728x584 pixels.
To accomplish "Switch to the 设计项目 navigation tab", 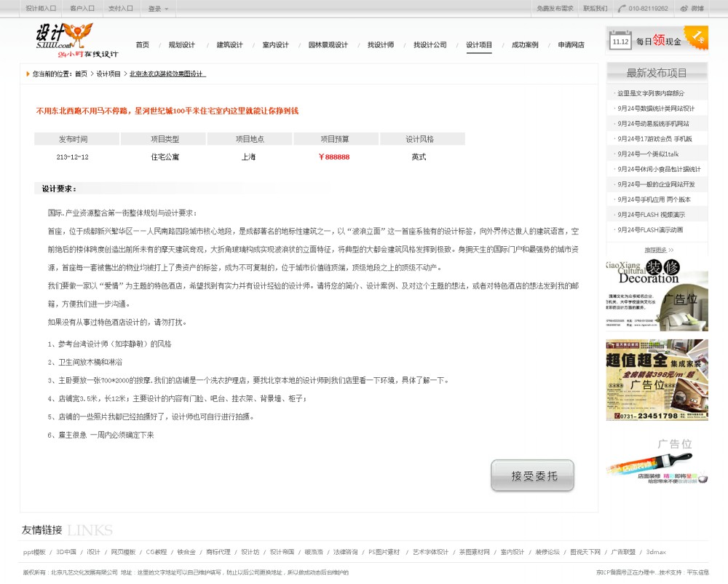I will pos(480,44).
